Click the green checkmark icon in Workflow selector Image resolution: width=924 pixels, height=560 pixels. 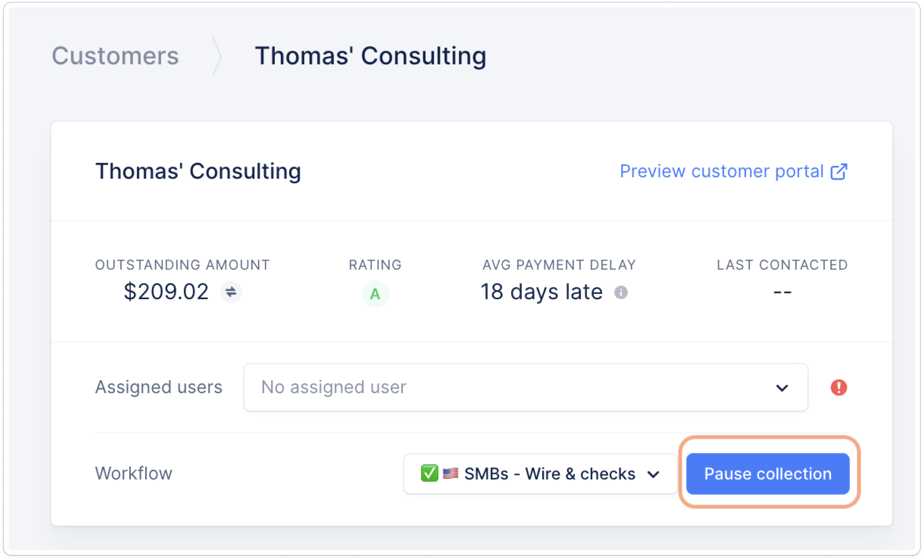tap(430, 473)
